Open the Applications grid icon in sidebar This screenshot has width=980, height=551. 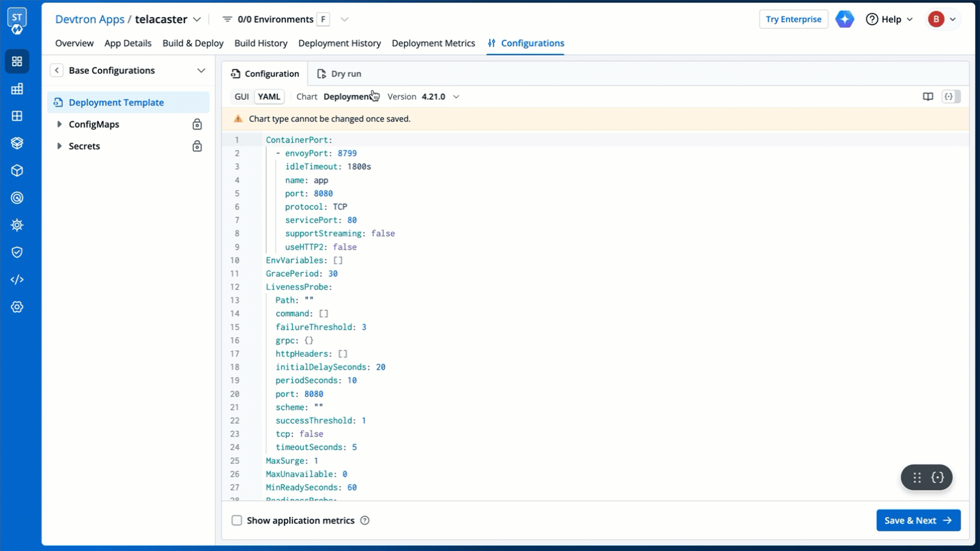(17, 61)
